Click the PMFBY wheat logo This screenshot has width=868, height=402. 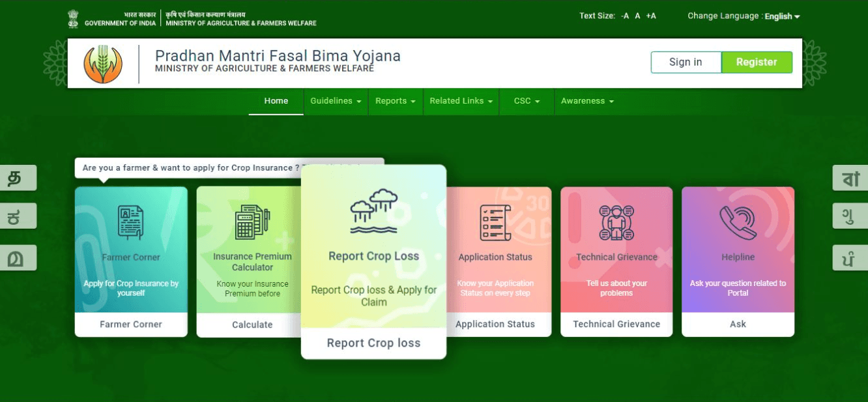click(103, 64)
